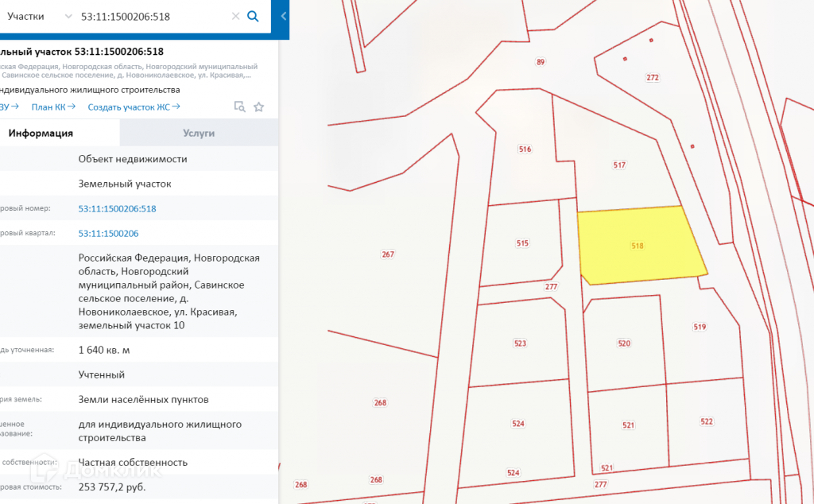The width and height of the screenshot is (814, 504).
Task: Select parcel 515 on the map
Action: 522,243
